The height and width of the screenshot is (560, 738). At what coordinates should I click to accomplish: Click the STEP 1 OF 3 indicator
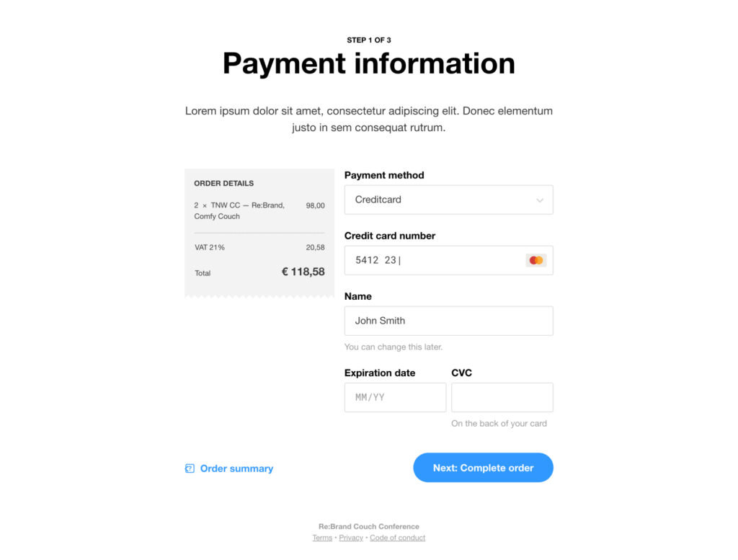368,40
